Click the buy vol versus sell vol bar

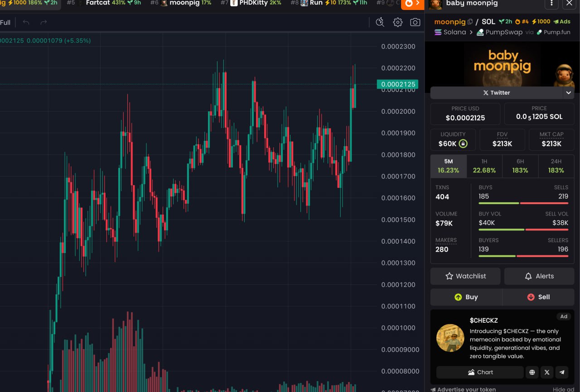[x=523, y=229]
